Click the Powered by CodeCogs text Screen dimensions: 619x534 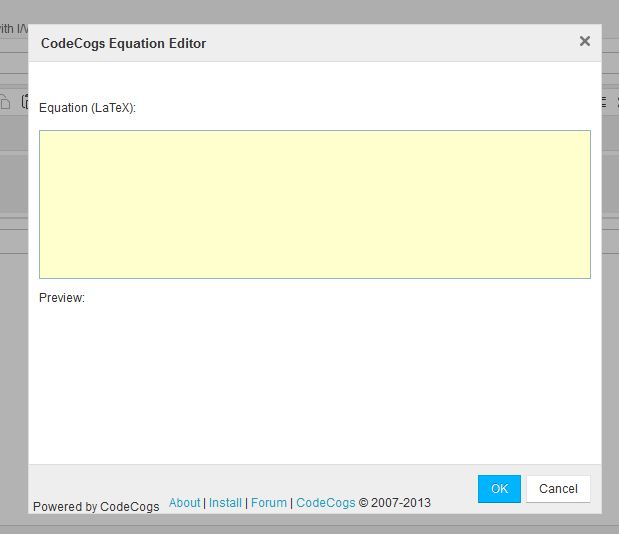[96, 507]
